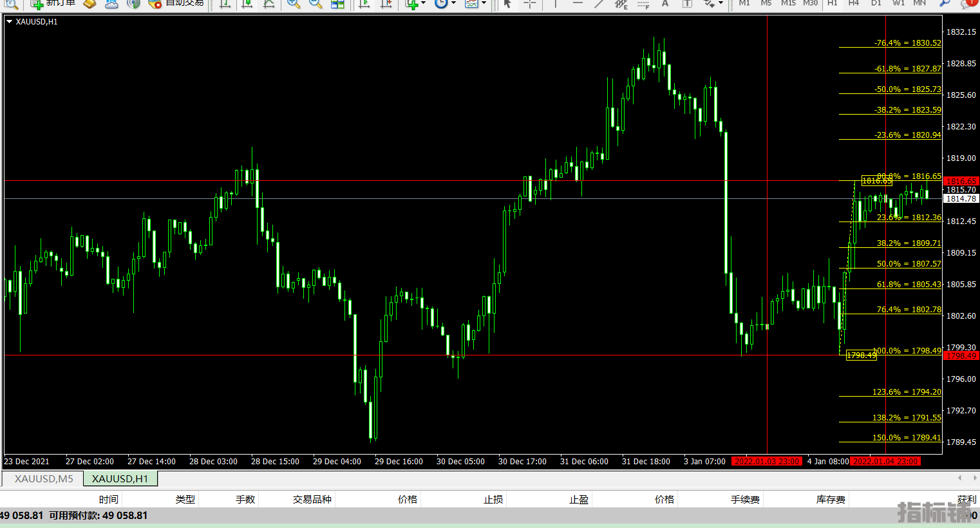Image resolution: width=980 pixels, height=528 pixels.
Task: Select the cursor arrow tool
Action: click(x=507, y=3)
